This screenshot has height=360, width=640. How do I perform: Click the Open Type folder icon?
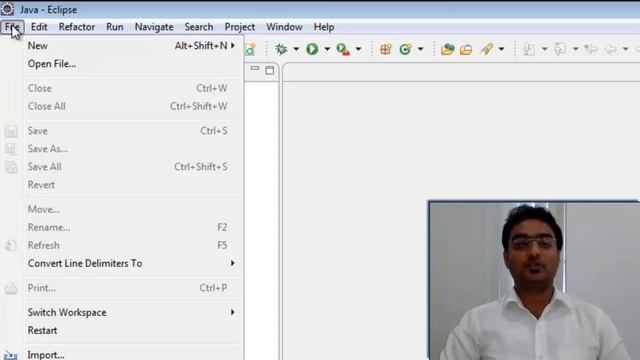[x=447, y=49]
